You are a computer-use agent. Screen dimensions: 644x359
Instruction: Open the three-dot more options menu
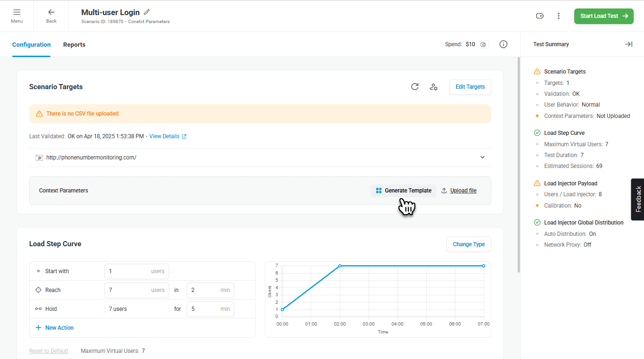point(559,16)
